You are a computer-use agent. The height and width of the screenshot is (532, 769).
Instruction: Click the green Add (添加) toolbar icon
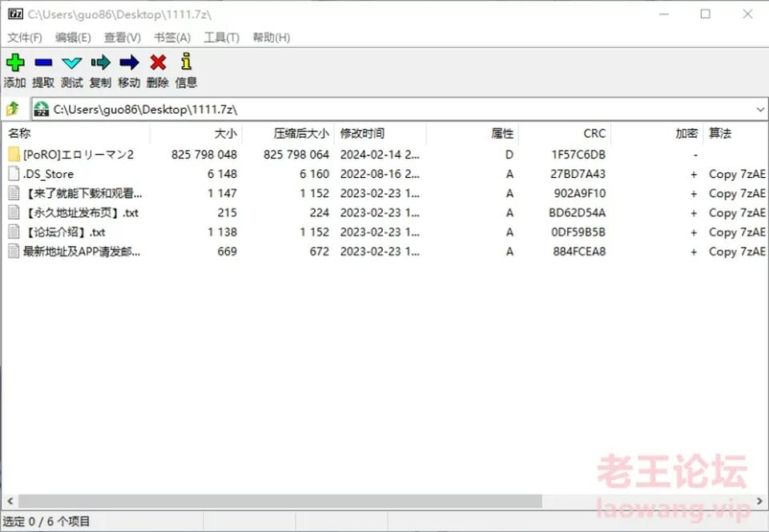click(15, 62)
